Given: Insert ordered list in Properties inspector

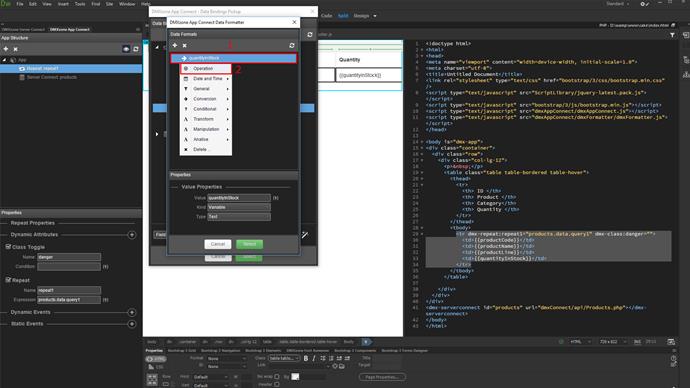Looking at the screenshot, I should 331,359.
